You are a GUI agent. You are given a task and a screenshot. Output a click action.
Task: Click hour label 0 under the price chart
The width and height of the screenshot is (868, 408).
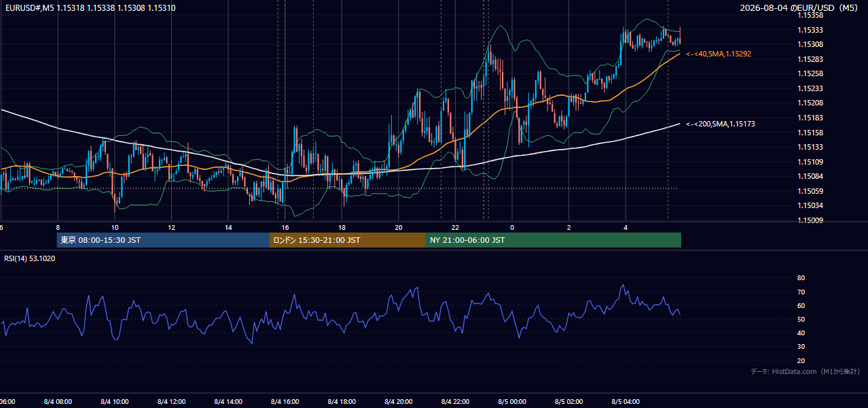pyautogui.click(x=512, y=227)
